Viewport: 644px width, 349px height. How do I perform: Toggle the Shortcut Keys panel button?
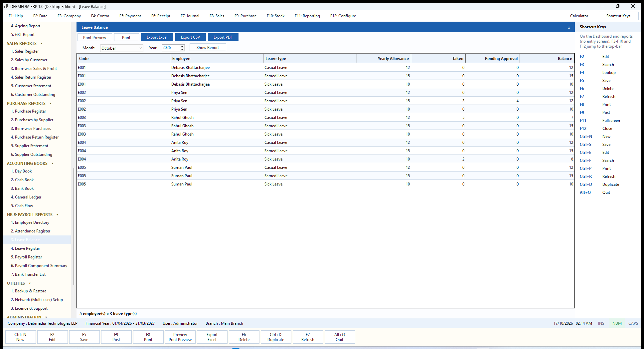tap(618, 16)
